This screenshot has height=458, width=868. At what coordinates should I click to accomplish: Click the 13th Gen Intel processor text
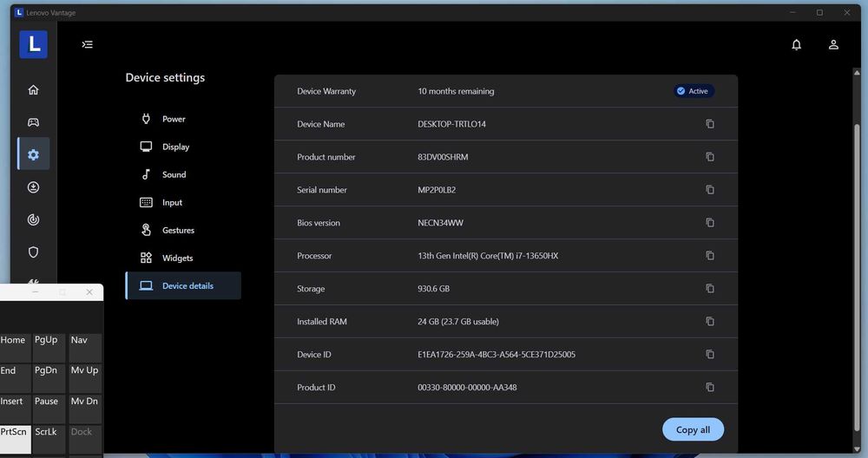[488, 256]
